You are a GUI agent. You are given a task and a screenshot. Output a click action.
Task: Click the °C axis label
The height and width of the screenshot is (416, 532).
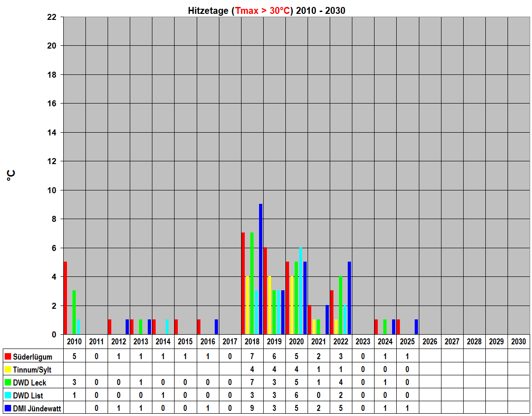click(x=10, y=174)
